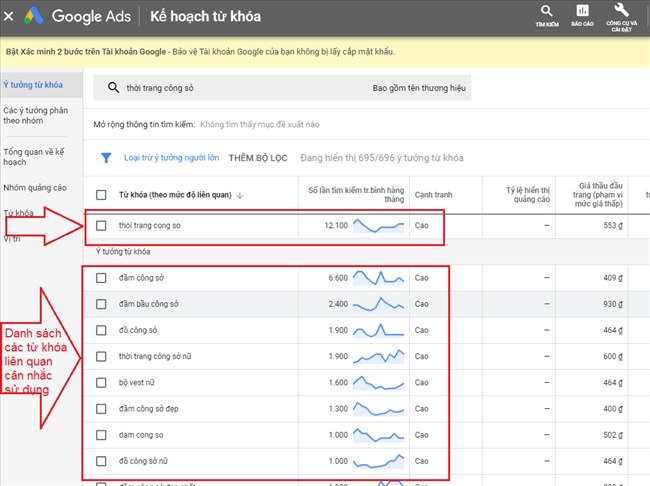Click the sort arrow beside Từ khóa header

click(x=238, y=195)
